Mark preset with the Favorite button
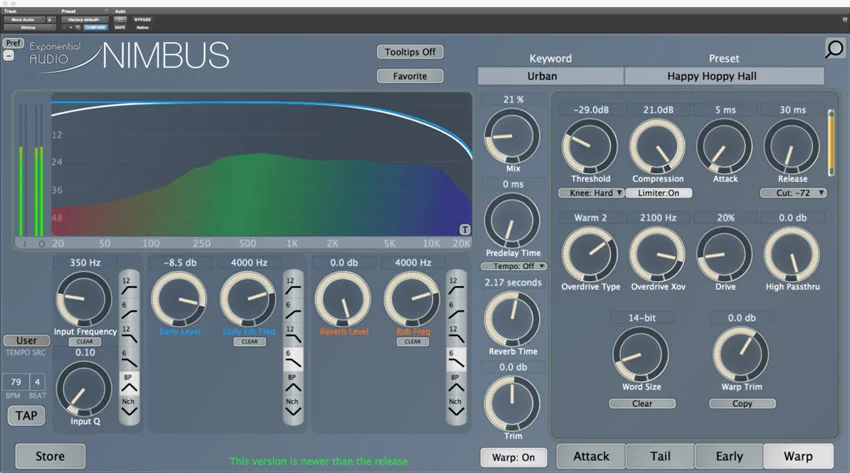Viewport: 850px width, 473px height. [410, 76]
